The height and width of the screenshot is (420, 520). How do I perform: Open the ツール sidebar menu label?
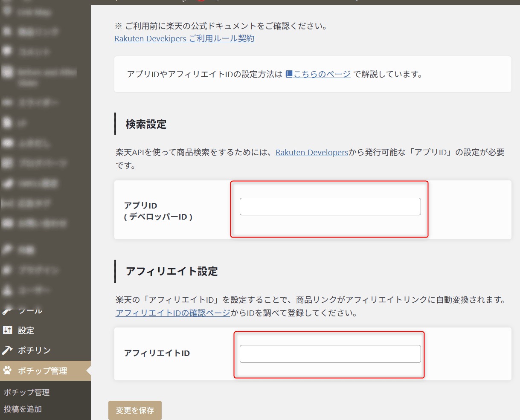(30, 311)
